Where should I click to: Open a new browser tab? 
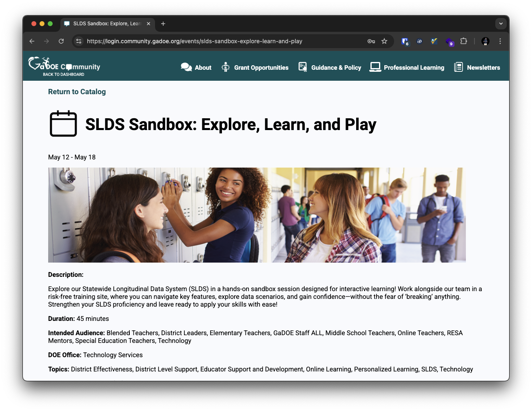(163, 24)
